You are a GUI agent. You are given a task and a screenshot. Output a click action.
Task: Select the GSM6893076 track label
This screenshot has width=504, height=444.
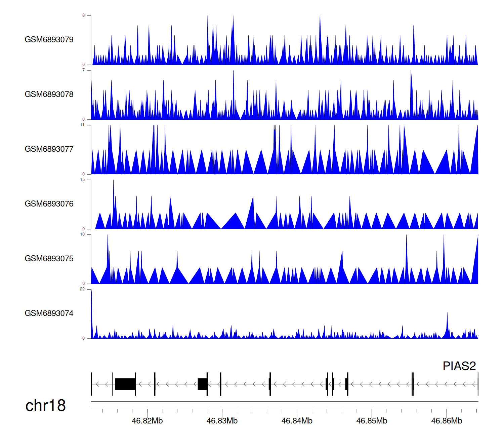point(49,204)
